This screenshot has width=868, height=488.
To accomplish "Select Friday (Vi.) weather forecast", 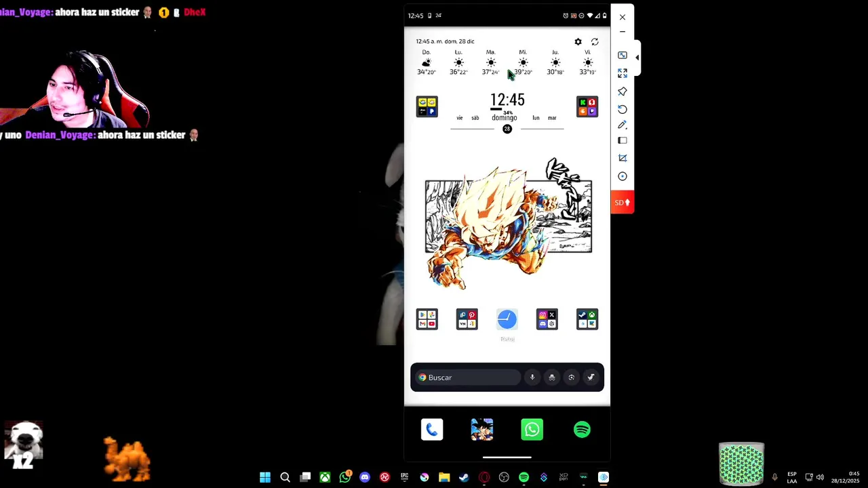I will coord(587,62).
